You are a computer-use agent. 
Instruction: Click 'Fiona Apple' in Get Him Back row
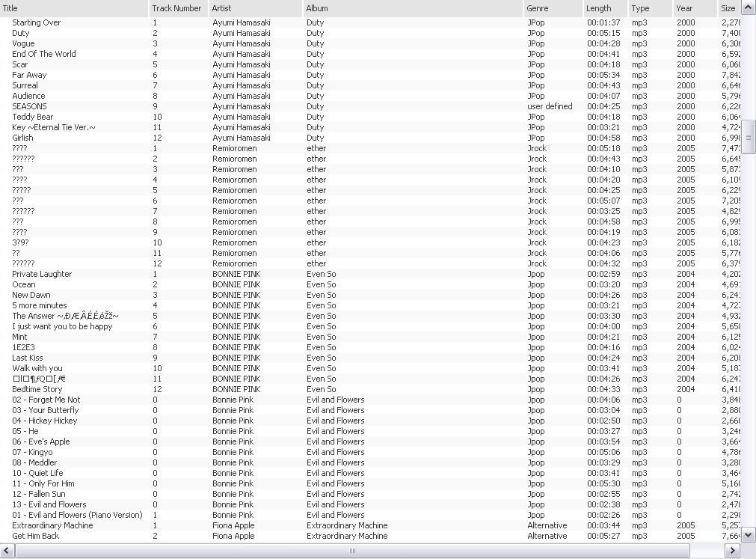pyautogui.click(x=233, y=536)
